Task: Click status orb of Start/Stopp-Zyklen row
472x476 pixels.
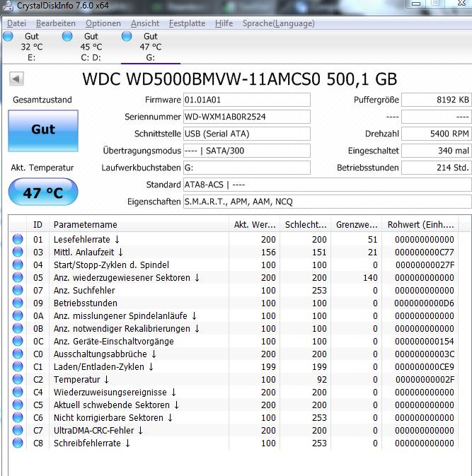Action: click(18, 265)
